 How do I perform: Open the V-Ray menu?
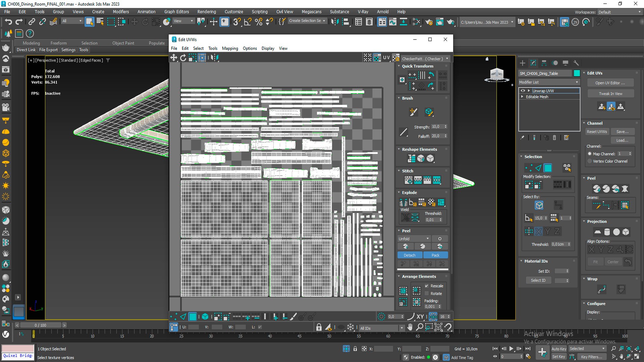click(x=363, y=12)
